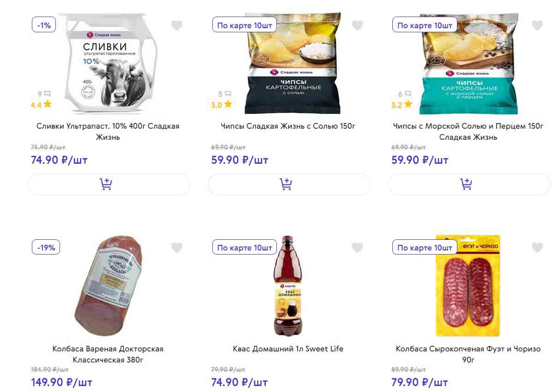Screen dimensions: 558x392
Task: Click the -19% discount badge
Action: click(46, 247)
